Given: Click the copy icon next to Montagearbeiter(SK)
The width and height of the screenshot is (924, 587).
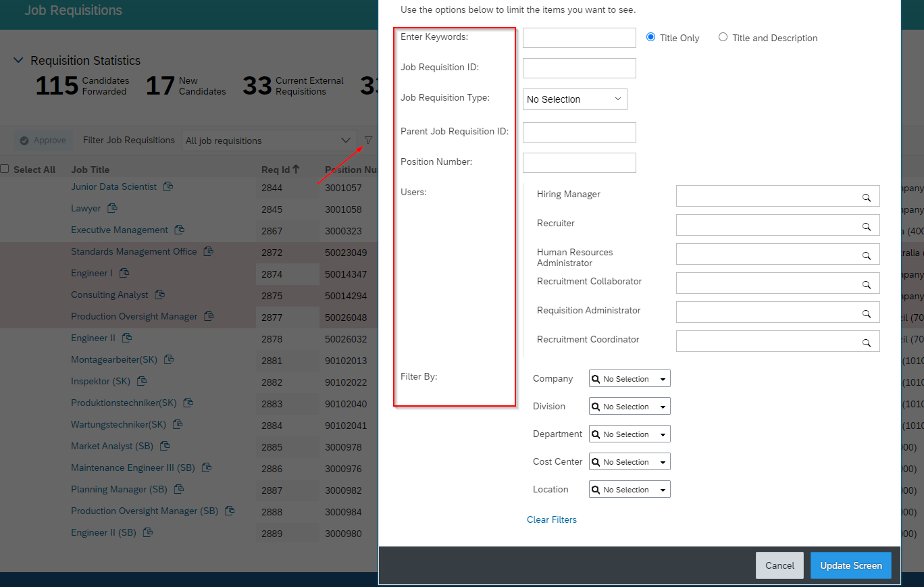Looking at the screenshot, I should [169, 359].
